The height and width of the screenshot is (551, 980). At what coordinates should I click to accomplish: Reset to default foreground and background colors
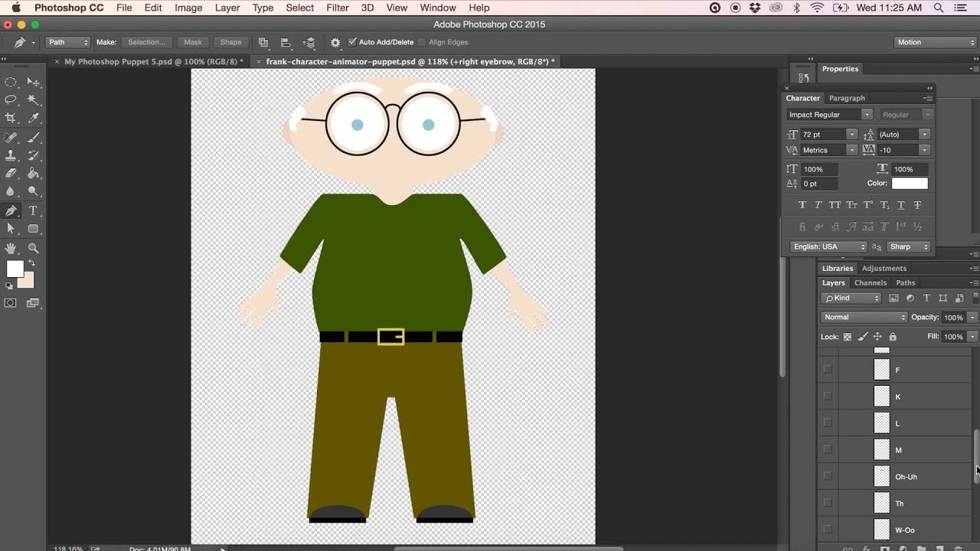click(x=10, y=285)
